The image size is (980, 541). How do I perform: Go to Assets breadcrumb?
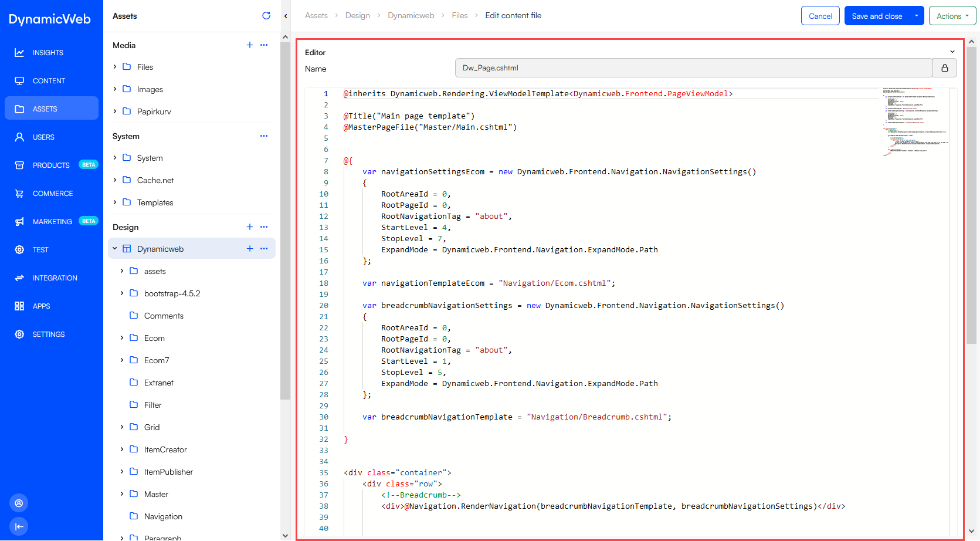pos(316,16)
